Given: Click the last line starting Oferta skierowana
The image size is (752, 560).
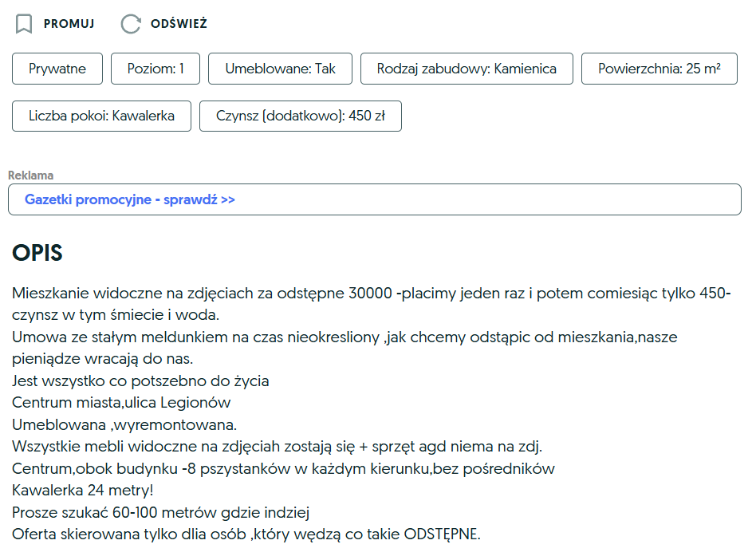Looking at the screenshot, I should [246, 534].
